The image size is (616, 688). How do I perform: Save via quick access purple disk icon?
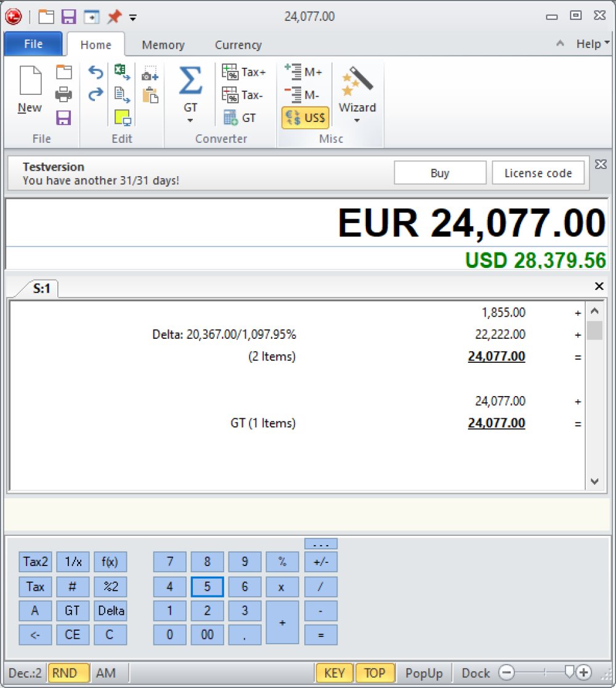click(69, 17)
